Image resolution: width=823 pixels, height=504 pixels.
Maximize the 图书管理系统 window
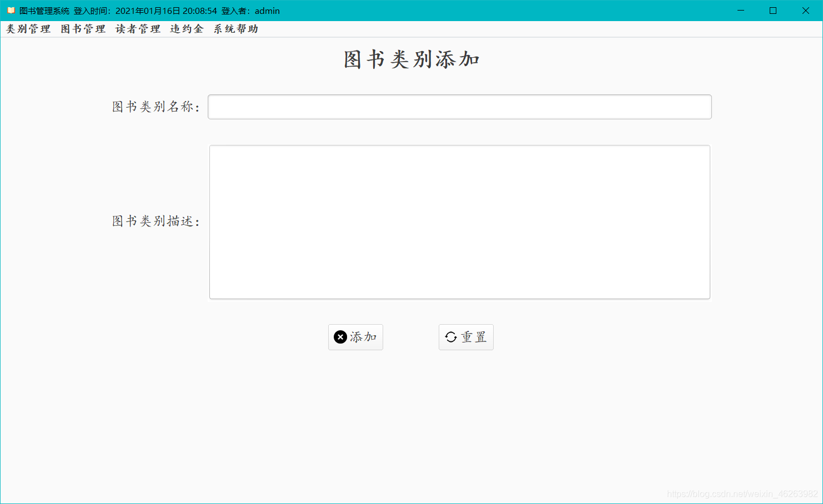[773, 11]
